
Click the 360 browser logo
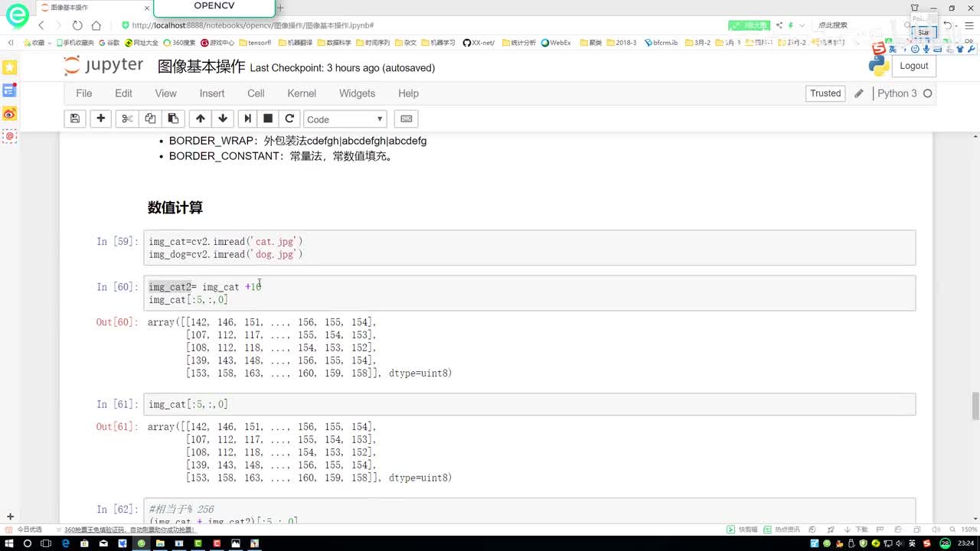(x=17, y=15)
